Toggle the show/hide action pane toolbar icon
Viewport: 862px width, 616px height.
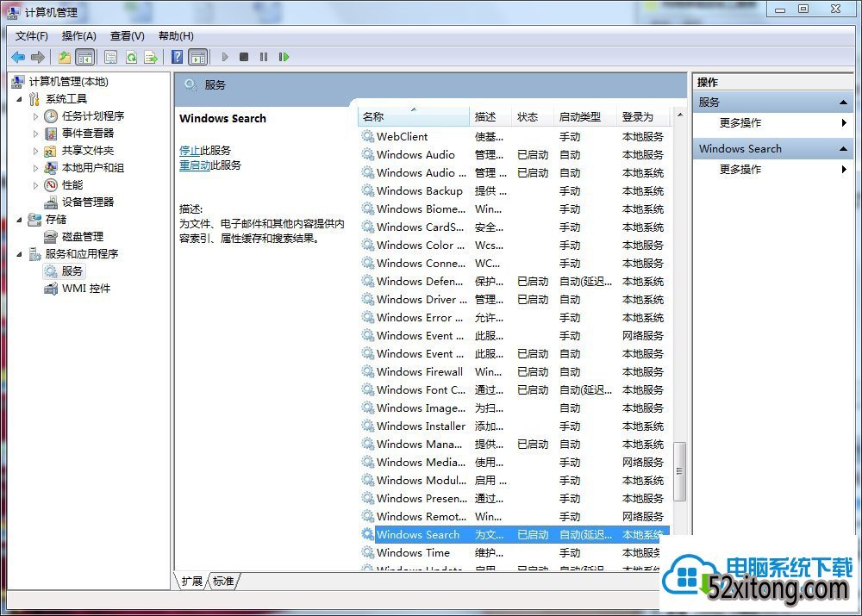tap(198, 57)
